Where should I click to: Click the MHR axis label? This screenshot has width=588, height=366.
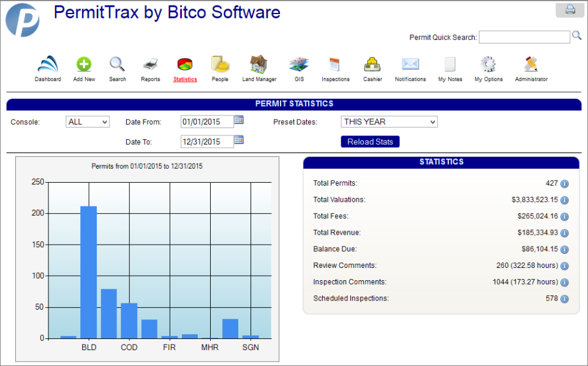pyautogui.click(x=209, y=347)
